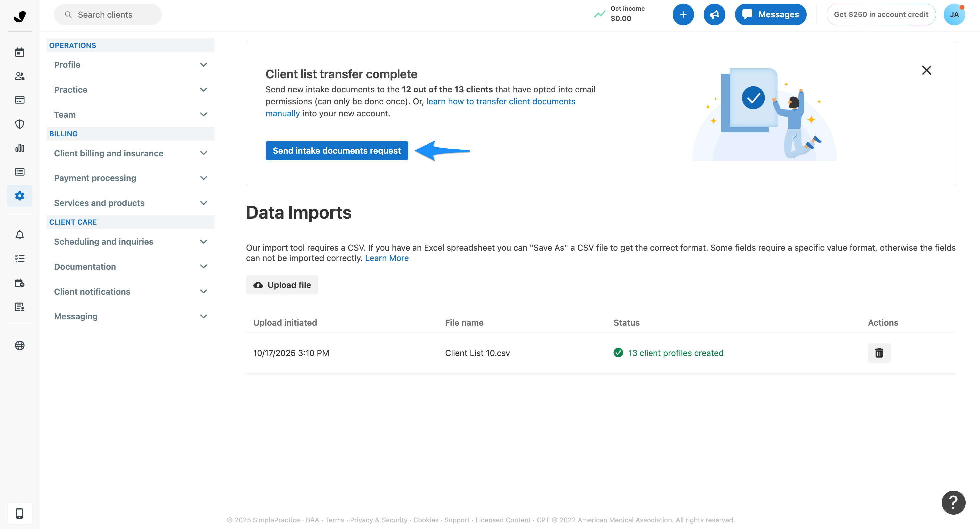Open the megaphone announcements button

tap(714, 14)
